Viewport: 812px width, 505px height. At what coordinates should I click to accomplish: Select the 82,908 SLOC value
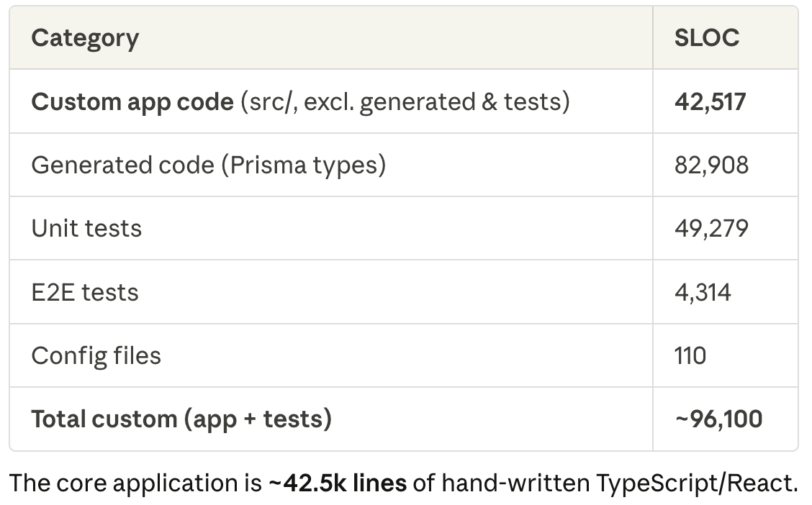point(711,165)
